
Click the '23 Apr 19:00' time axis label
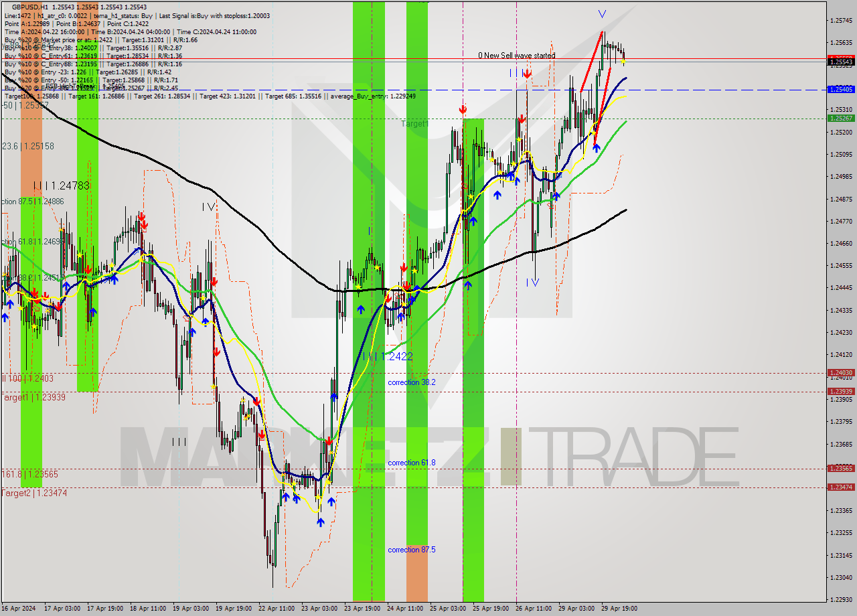362,609
